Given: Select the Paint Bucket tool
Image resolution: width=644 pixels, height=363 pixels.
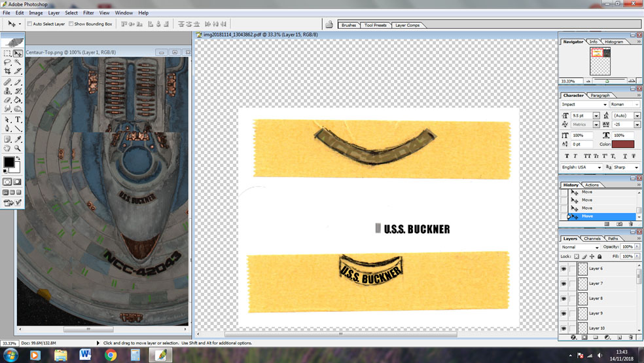Looking at the screenshot, I should tap(18, 100).
